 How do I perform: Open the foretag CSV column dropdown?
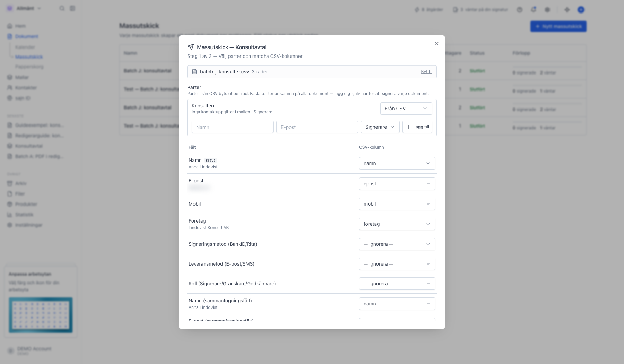click(397, 224)
